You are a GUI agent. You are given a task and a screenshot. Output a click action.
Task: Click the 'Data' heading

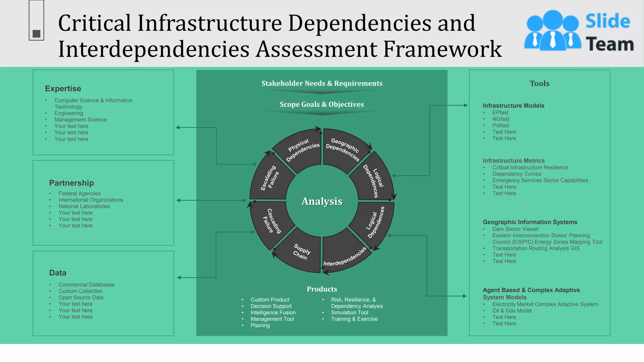58,273
